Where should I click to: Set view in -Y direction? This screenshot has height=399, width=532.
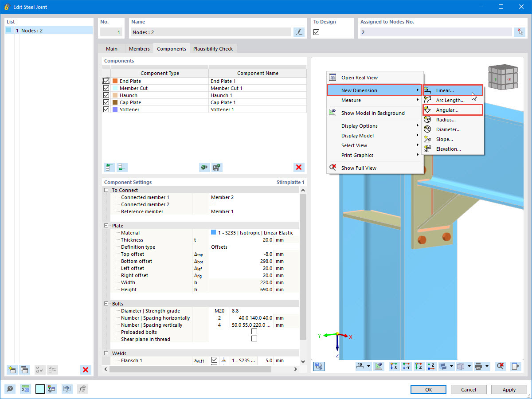coord(407,366)
